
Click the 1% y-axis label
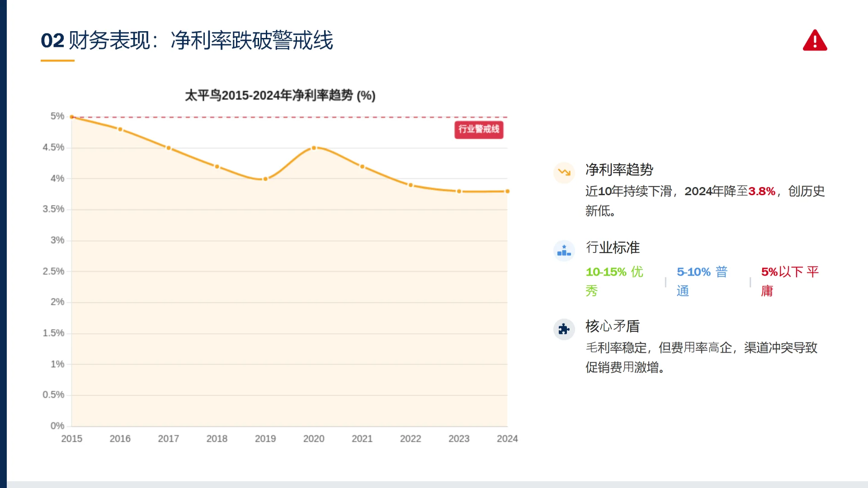[x=57, y=365]
